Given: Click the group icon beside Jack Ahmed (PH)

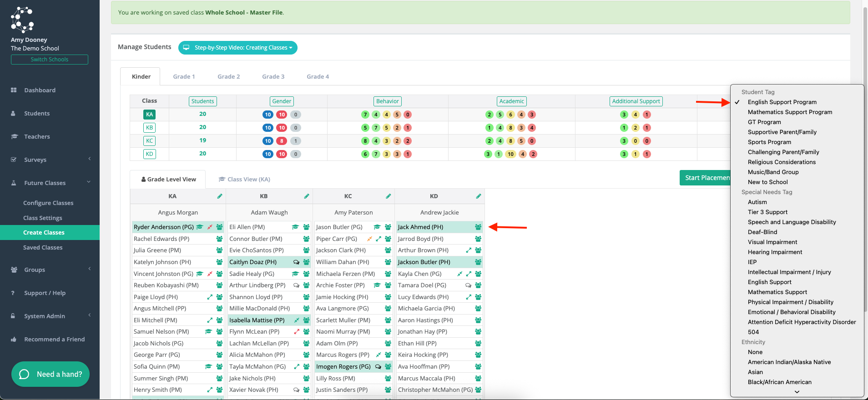Looking at the screenshot, I should [x=478, y=227].
